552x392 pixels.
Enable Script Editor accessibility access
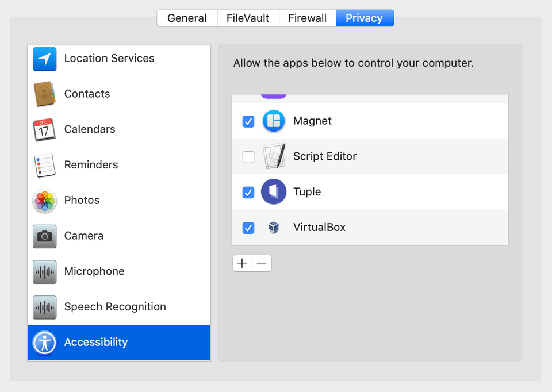click(x=248, y=156)
